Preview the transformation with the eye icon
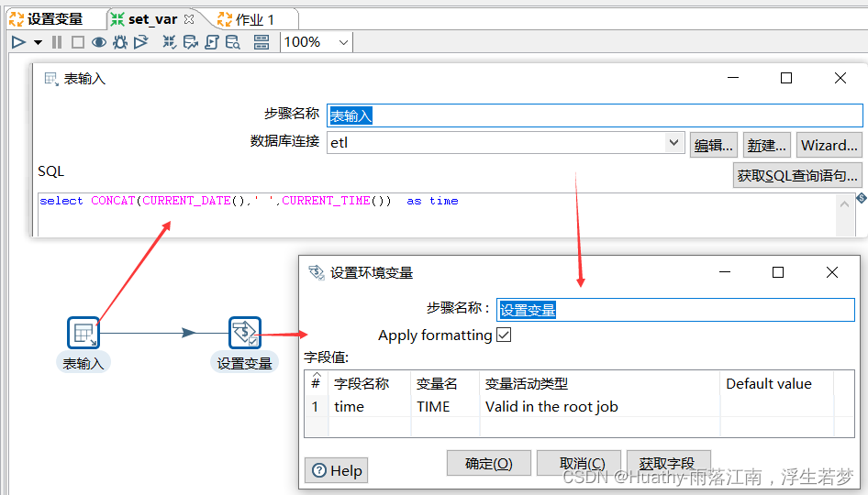This screenshot has width=868, height=495. (x=99, y=42)
